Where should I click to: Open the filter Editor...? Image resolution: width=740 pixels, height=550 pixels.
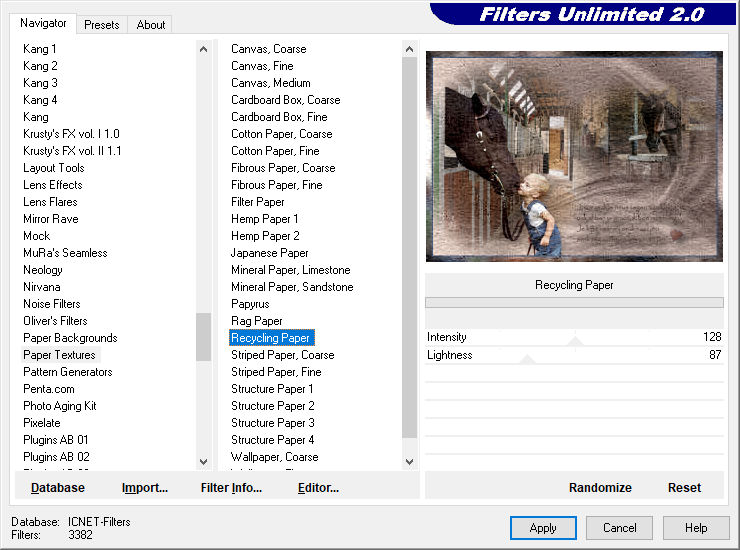(x=318, y=488)
